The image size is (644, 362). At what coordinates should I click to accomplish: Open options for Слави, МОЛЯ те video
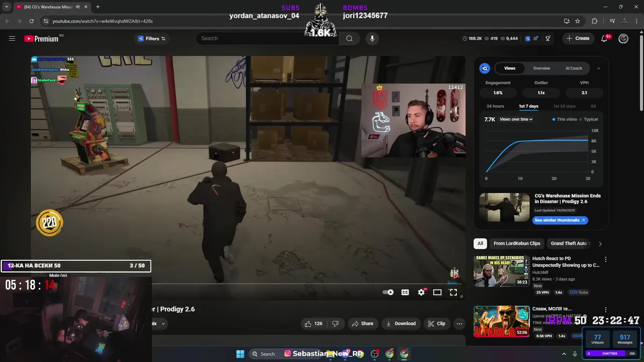(606, 310)
